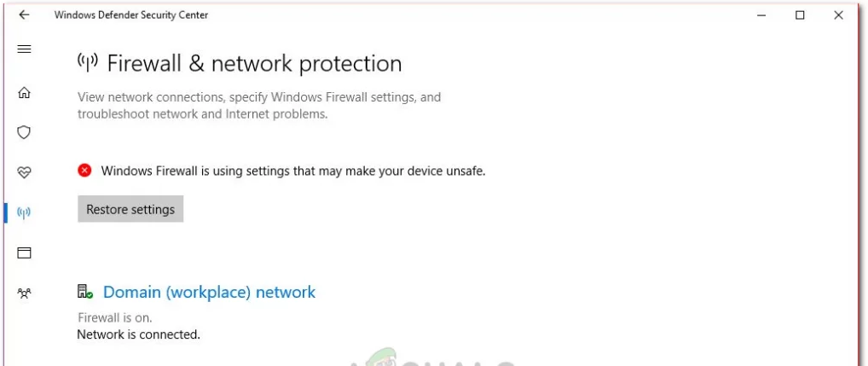Click the red error warning icon
This screenshot has height=366, width=868.
click(x=84, y=171)
